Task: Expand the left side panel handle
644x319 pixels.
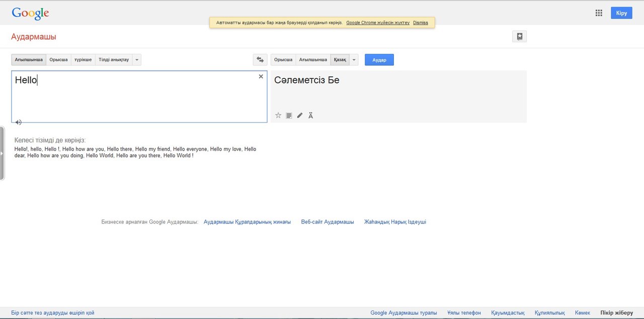Action: pos(2,153)
